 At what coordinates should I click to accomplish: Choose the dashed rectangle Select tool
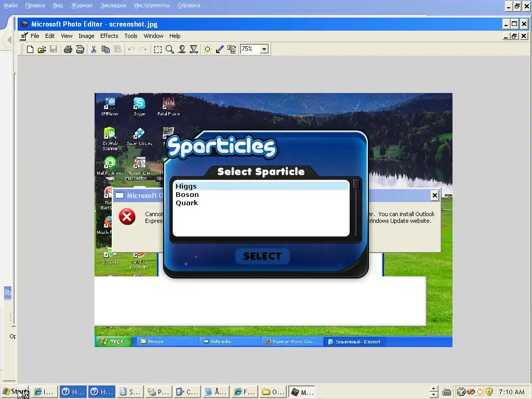point(158,49)
